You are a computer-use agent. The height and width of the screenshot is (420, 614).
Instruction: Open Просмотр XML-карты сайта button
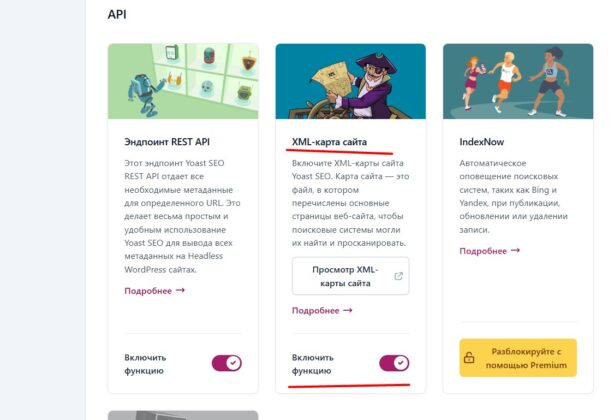click(x=350, y=276)
